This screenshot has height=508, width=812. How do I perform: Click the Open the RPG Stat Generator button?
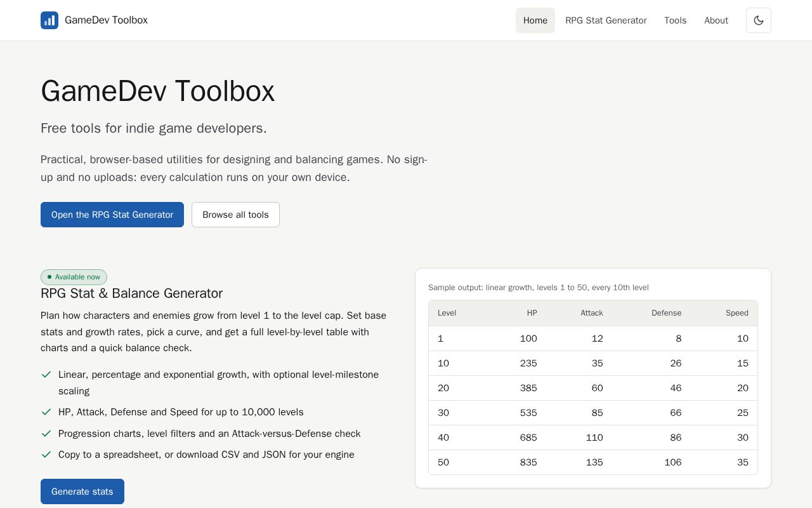[x=112, y=215]
